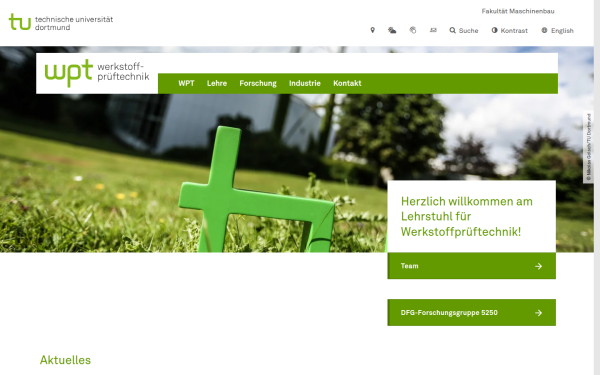600x375 pixels.
Task: Click the page vertical scrollbar
Action: coord(597,188)
